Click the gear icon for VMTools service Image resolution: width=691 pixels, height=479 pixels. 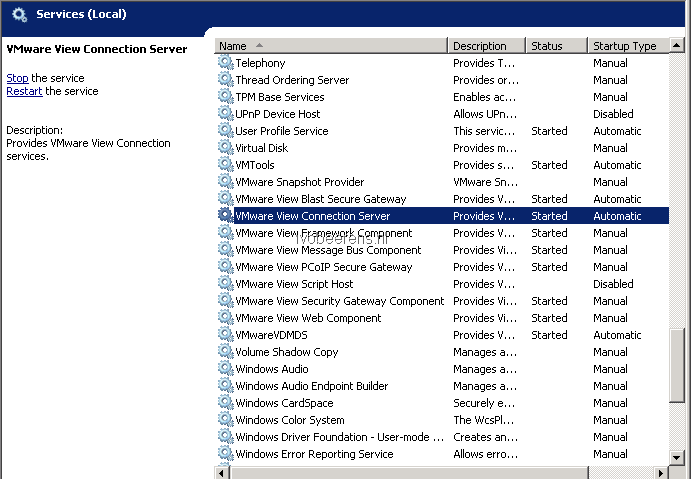(x=226, y=164)
